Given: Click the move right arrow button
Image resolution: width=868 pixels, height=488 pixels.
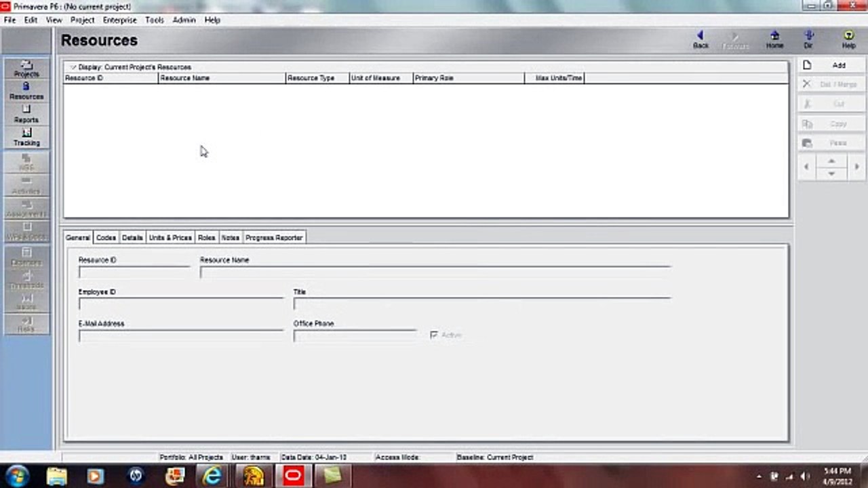Looking at the screenshot, I should pyautogui.click(x=856, y=167).
